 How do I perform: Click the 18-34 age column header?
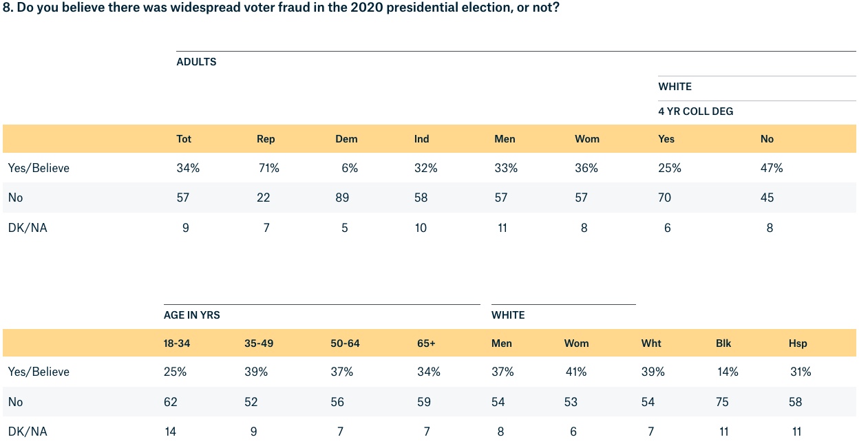177,343
